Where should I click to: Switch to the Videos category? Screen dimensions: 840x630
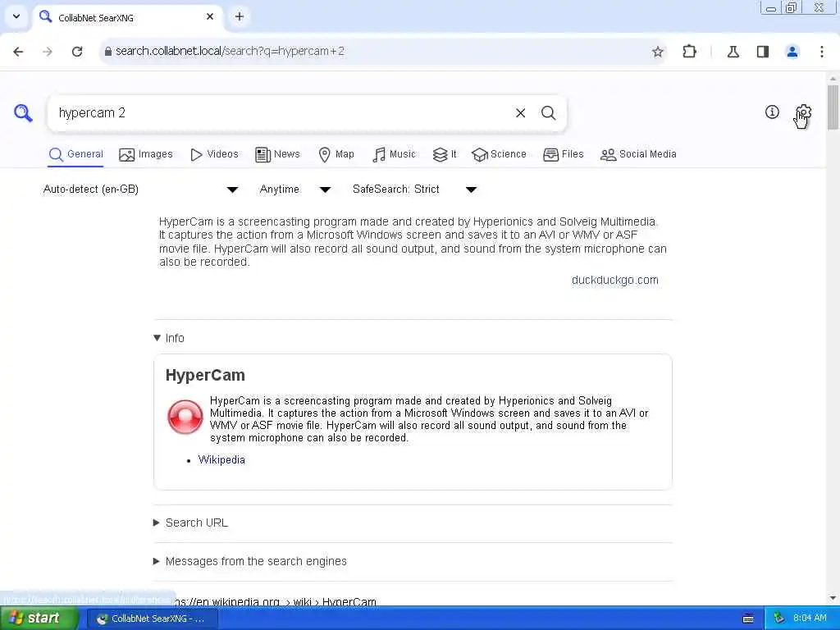[214, 154]
